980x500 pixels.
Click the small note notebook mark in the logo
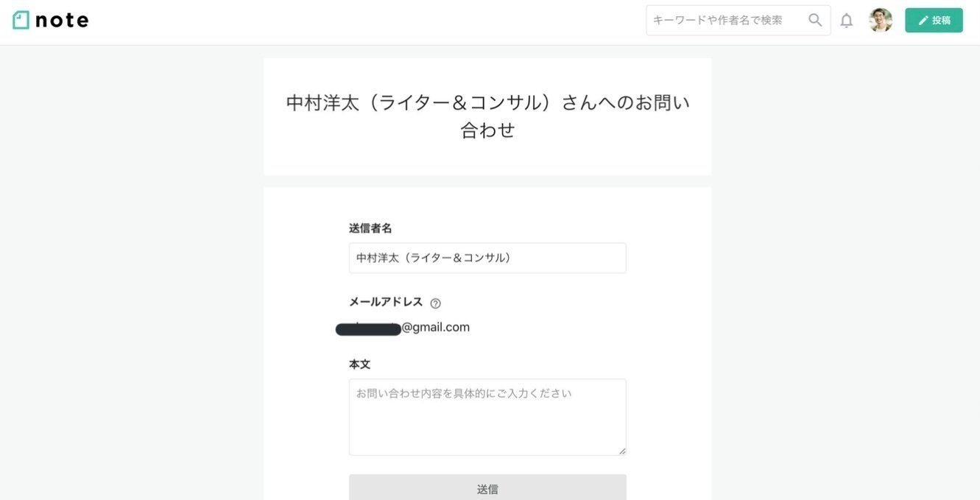tap(21, 19)
